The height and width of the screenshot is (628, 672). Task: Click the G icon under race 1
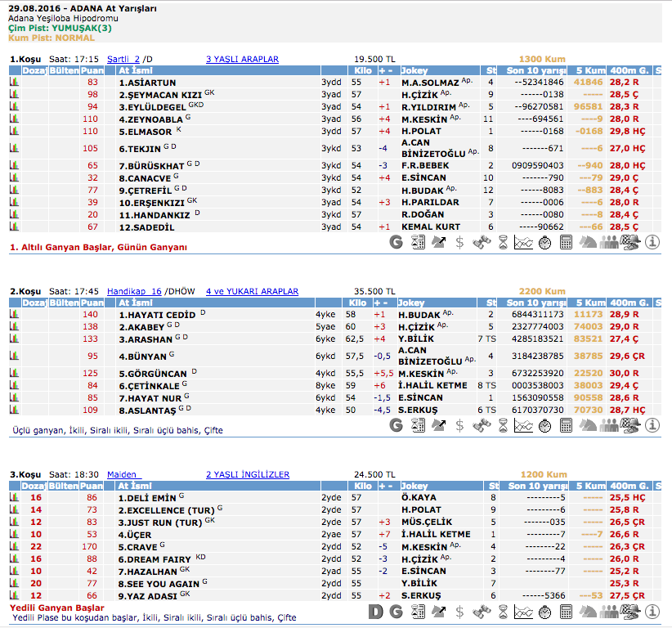click(x=396, y=242)
